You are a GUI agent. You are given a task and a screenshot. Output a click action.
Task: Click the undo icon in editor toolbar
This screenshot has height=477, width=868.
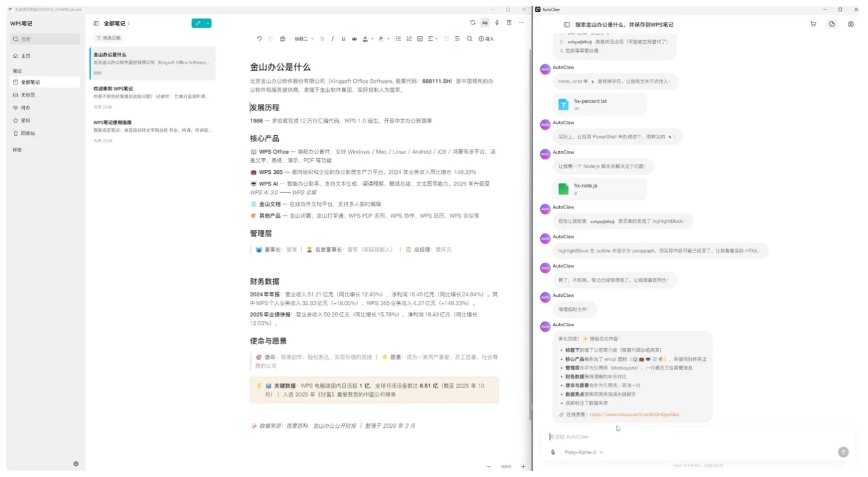[x=259, y=39]
